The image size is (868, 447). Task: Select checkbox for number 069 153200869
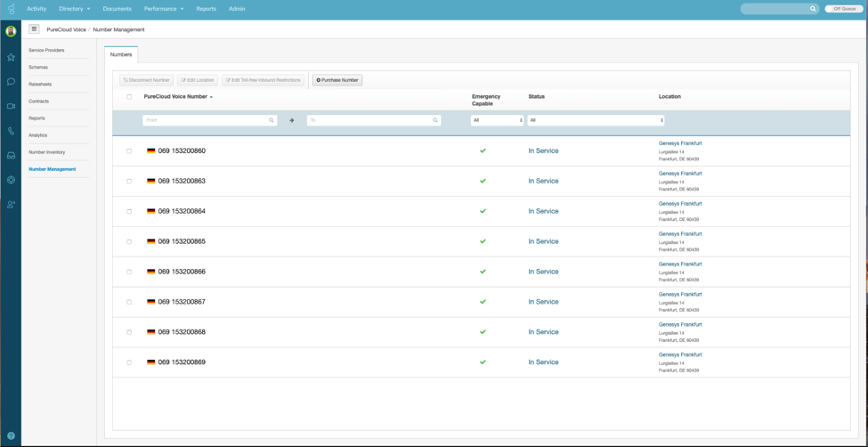[x=129, y=362]
